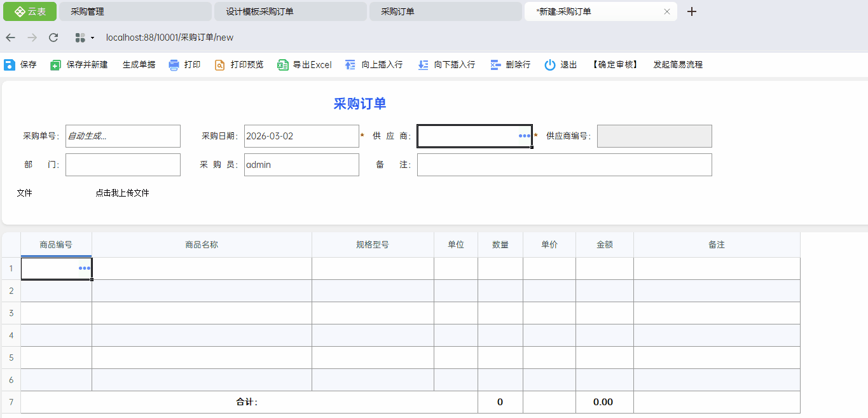
Task: Click Save and New (保存并新建) icon
Action: [56, 65]
